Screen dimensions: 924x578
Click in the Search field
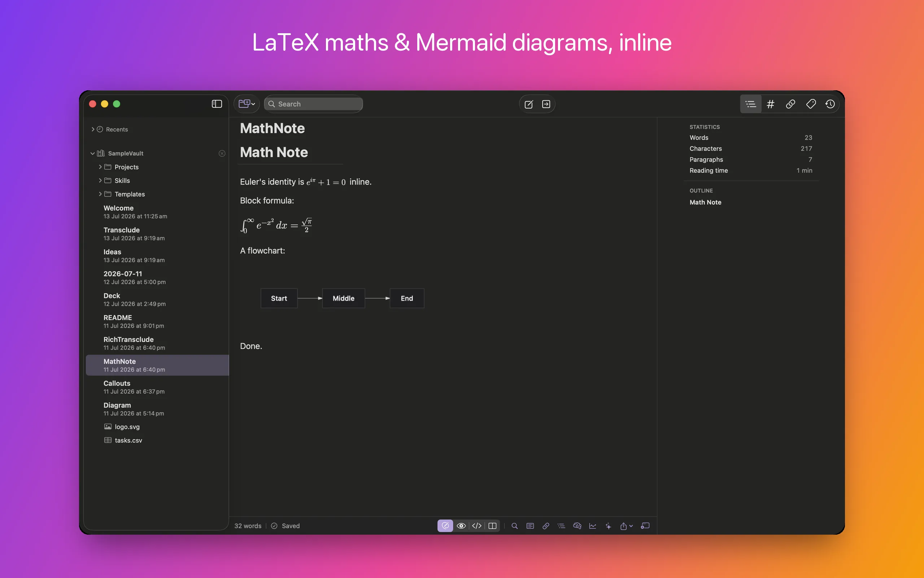pyautogui.click(x=313, y=104)
